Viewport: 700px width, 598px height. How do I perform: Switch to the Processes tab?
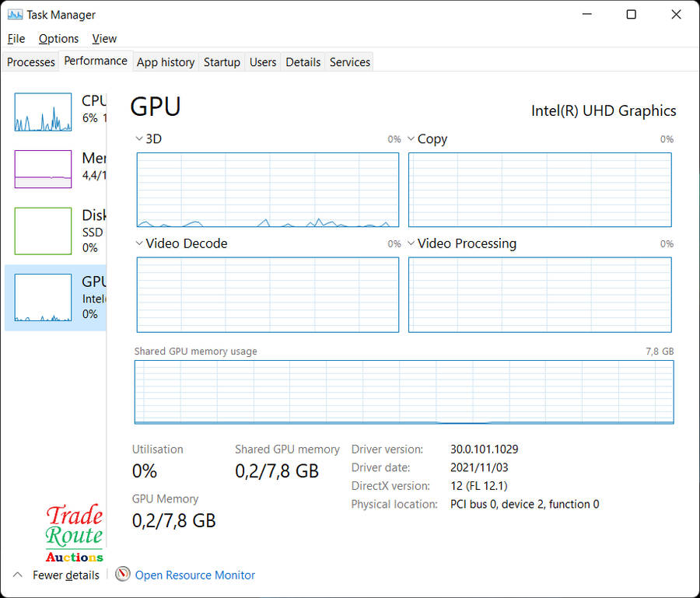click(31, 62)
